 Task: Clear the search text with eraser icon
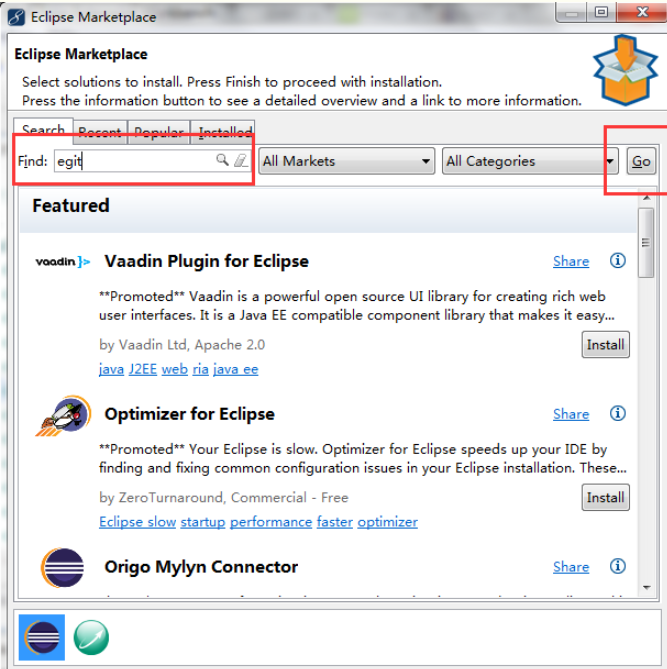click(x=241, y=160)
